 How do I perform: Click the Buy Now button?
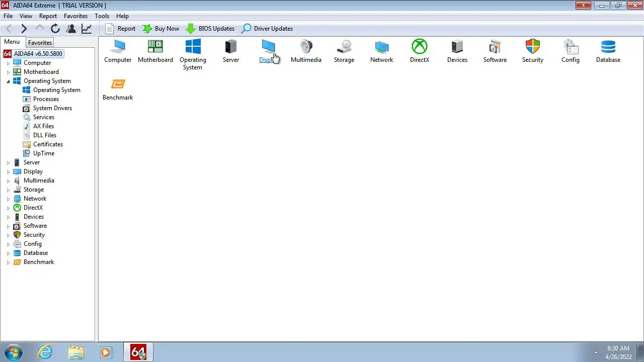[160, 29]
